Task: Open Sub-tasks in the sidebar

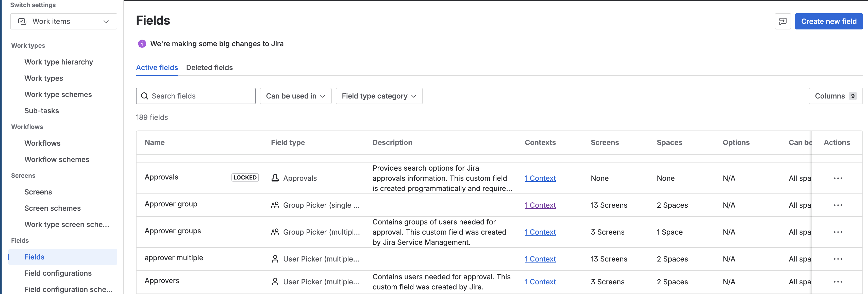Action: click(x=41, y=111)
